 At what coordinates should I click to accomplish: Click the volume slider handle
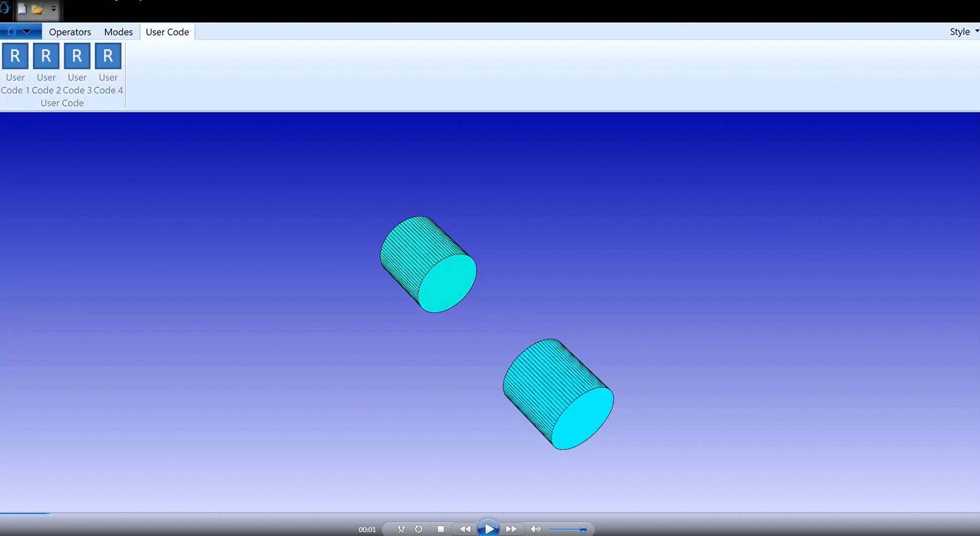tap(583, 529)
